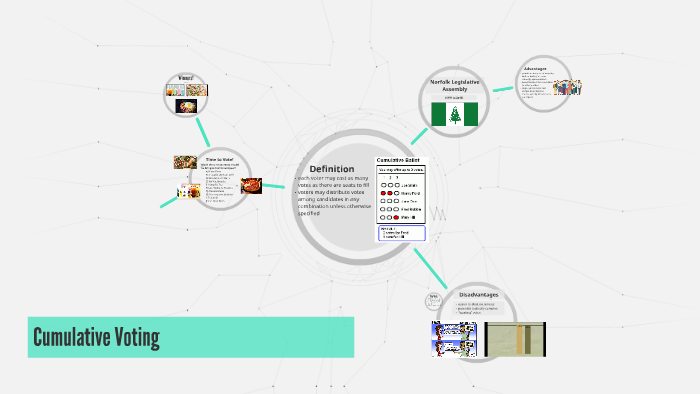
Task: Open the comic strip image under Disadvantages
Action: coord(454,339)
